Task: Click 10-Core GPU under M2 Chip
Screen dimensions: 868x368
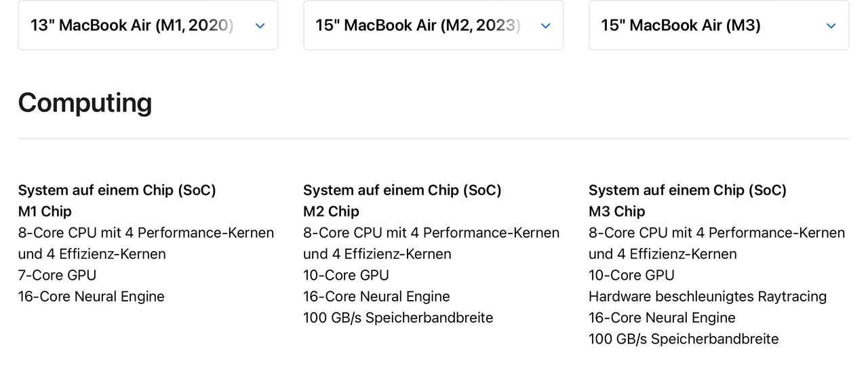Action: click(x=346, y=275)
